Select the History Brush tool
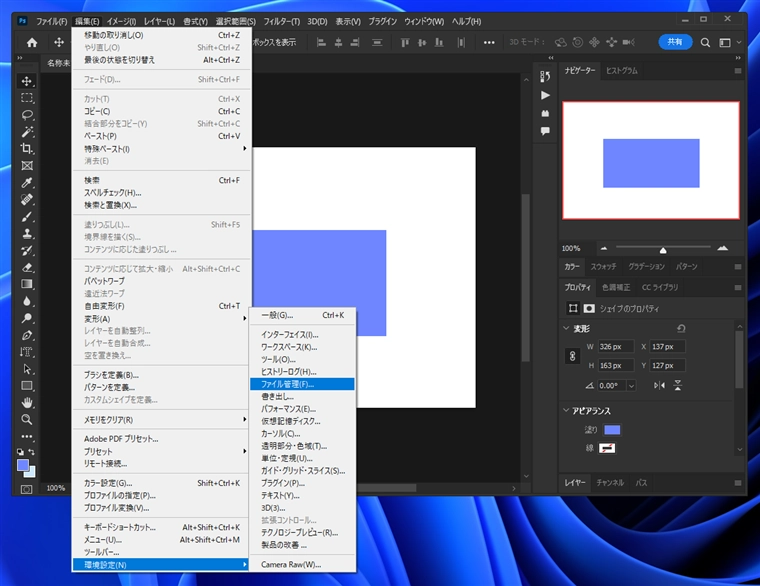The width and height of the screenshot is (760, 586). 27,251
